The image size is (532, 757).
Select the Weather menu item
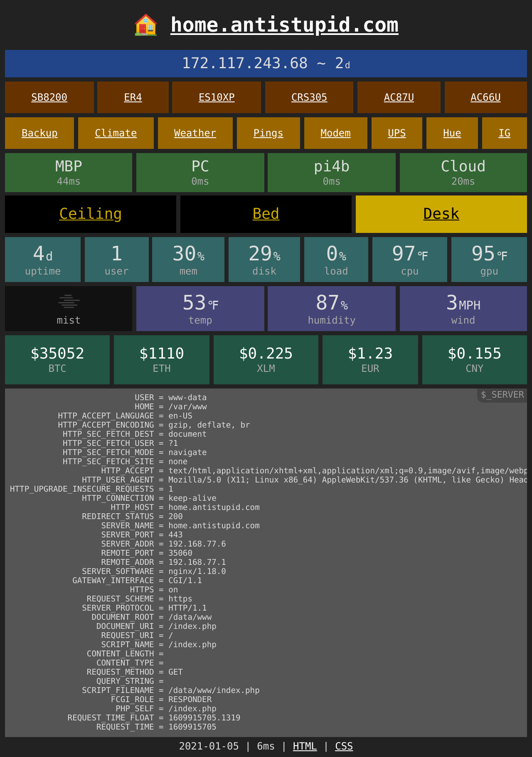point(195,133)
